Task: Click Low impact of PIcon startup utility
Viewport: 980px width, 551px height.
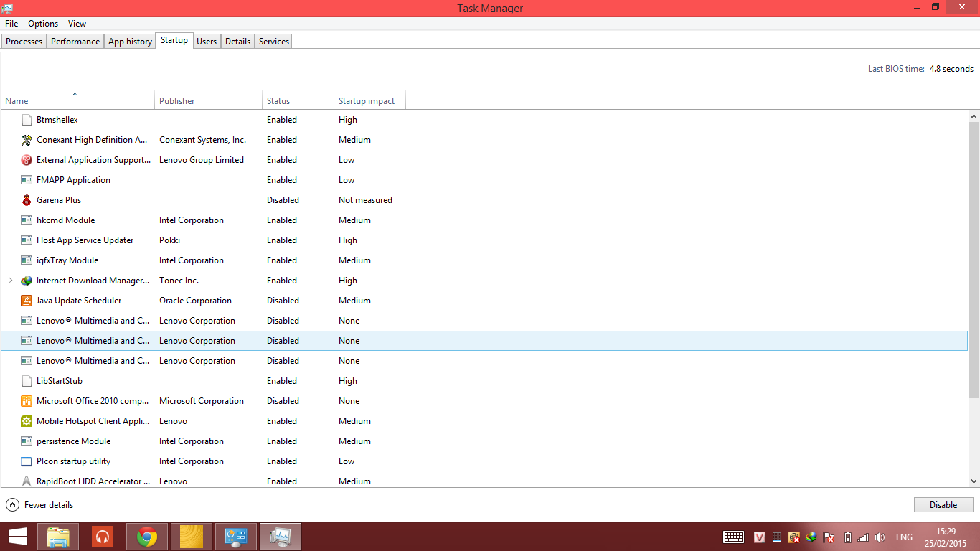Action: tap(347, 461)
